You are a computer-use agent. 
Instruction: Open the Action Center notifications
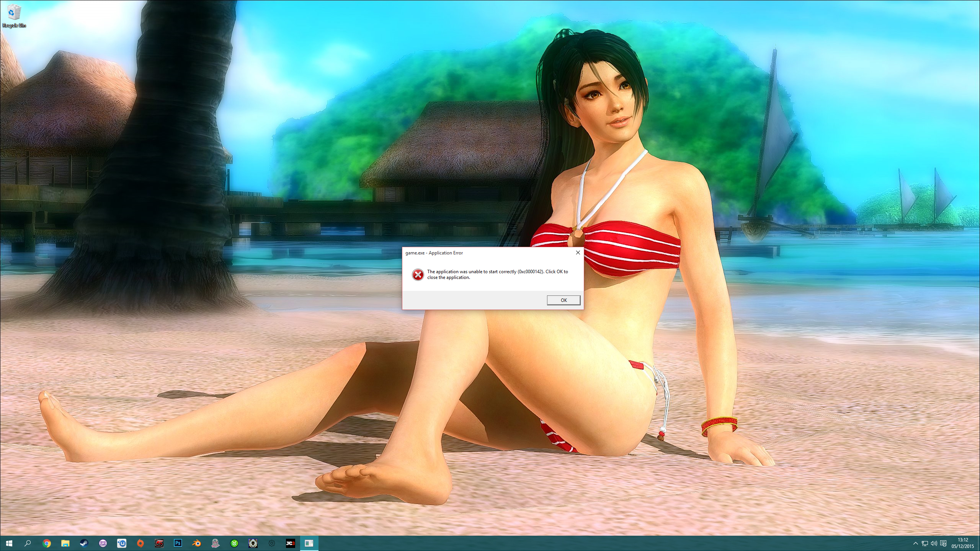click(943, 543)
